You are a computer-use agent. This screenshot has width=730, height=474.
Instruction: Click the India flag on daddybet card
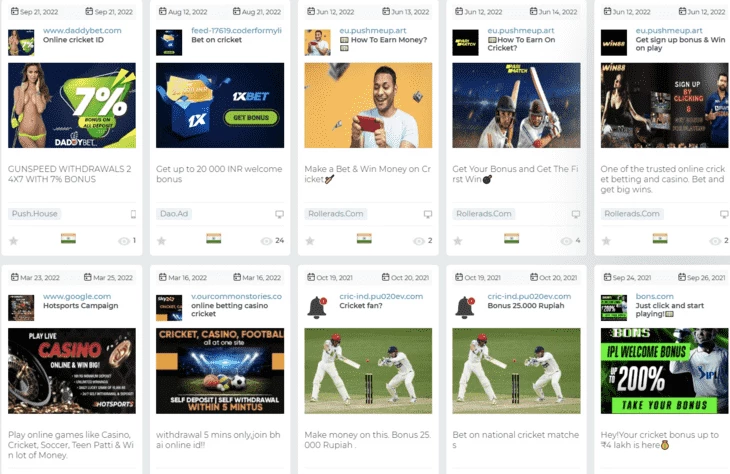pos(68,238)
